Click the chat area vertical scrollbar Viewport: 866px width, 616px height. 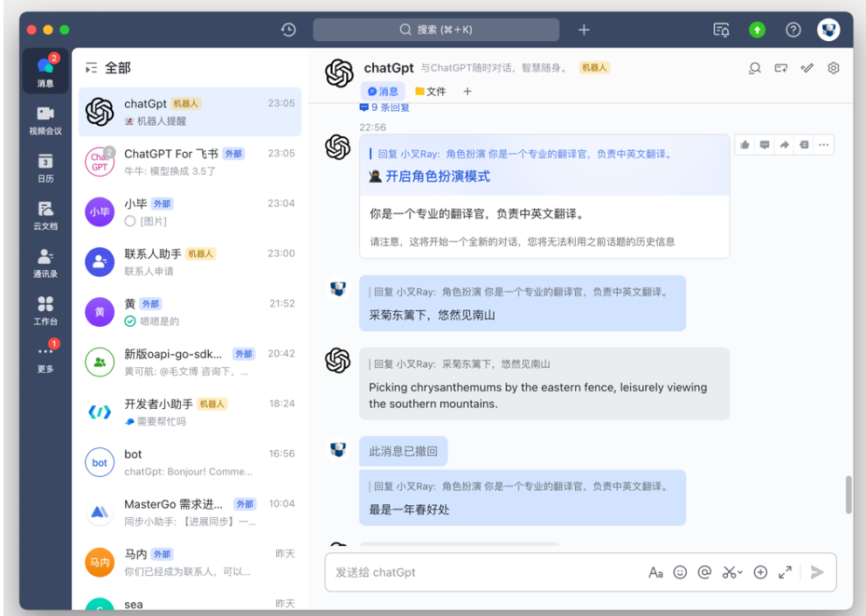point(849,495)
